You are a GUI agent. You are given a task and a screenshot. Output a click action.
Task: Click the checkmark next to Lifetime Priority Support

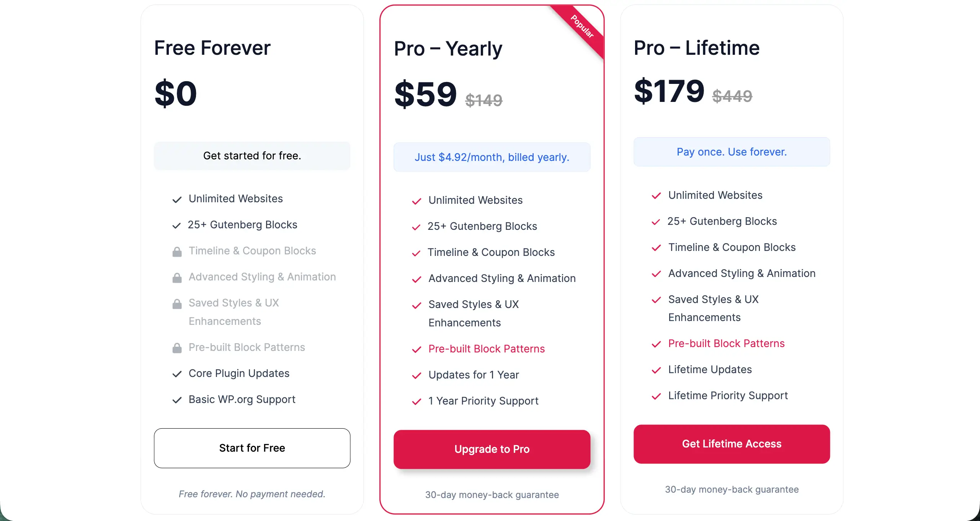pos(656,396)
